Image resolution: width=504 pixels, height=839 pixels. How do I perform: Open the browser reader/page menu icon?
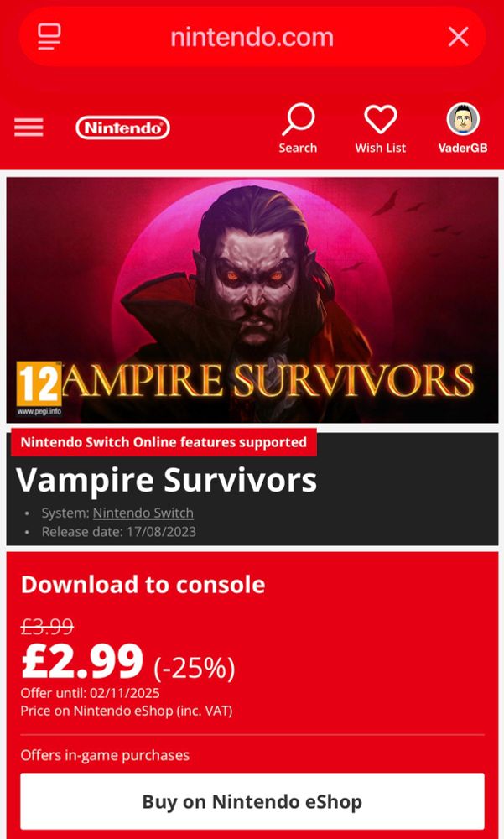[x=49, y=37]
